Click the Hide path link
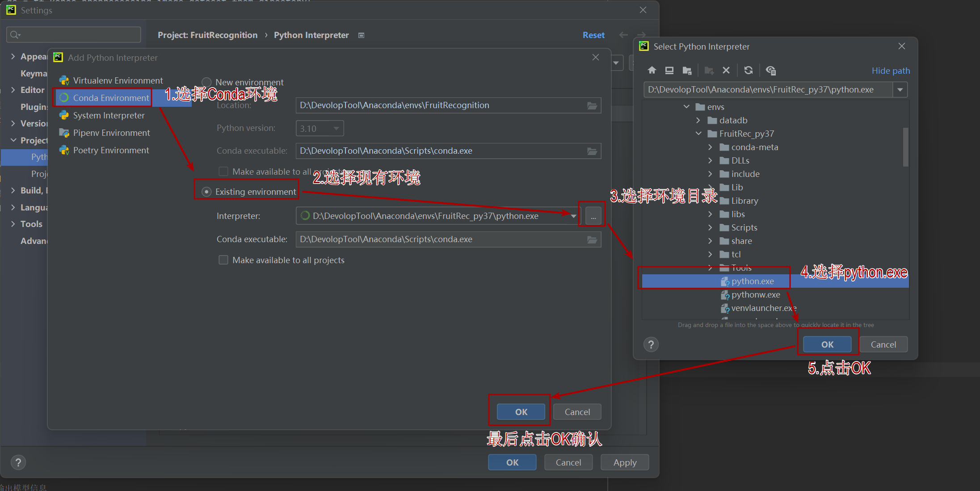980x491 pixels. click(890, 71)
